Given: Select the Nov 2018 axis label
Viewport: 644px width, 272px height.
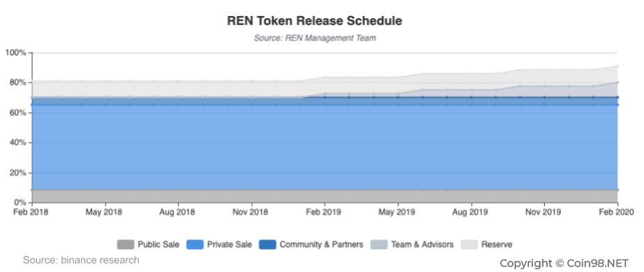Looking at the screenshot, I should pyautogui.click(x=251, y=212).
